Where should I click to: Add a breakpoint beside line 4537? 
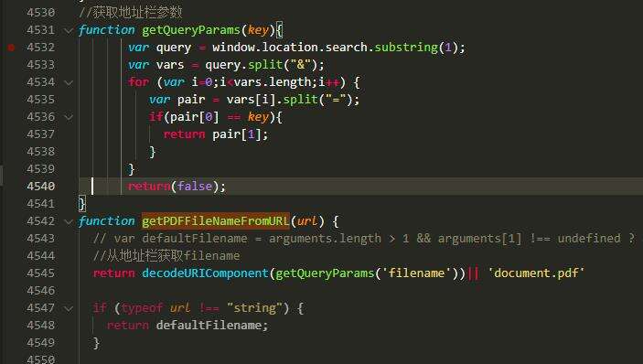tap(12, 134)
